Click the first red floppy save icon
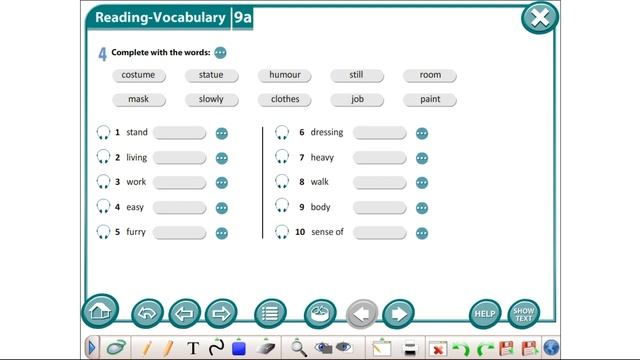The height and width of the screenshot is (360, 640). tap(507, 349)
